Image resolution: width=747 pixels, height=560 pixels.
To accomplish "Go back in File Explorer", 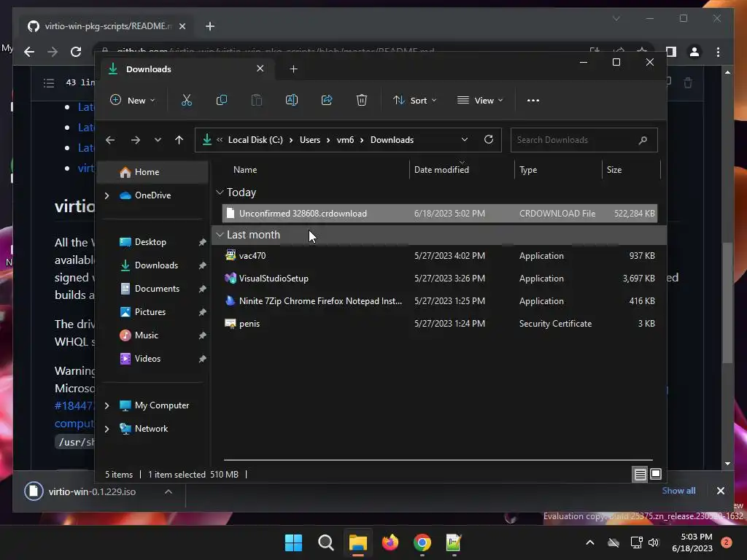I will click(x=110, y=140).
